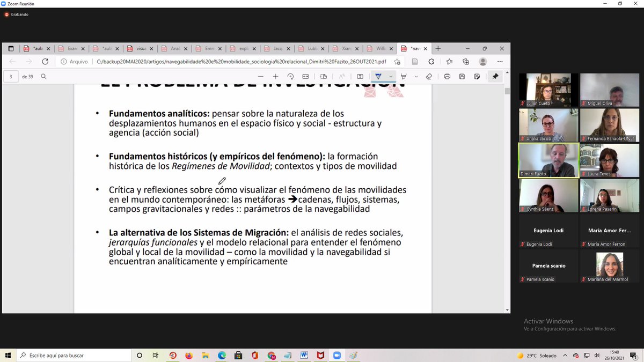Toggle pin of the PDF annotation toolbar
644x362 pixels.
[494, 76]
